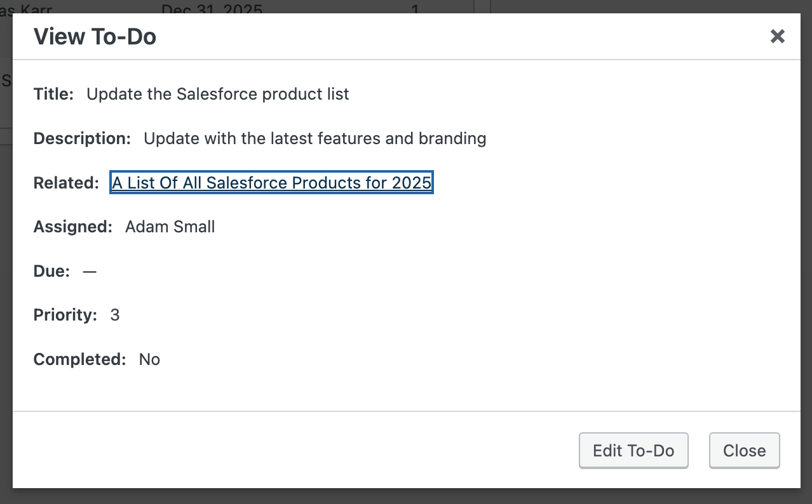812x504 pixels.
Task: Click the Priority field label
Action: click(x=65, y=315)
